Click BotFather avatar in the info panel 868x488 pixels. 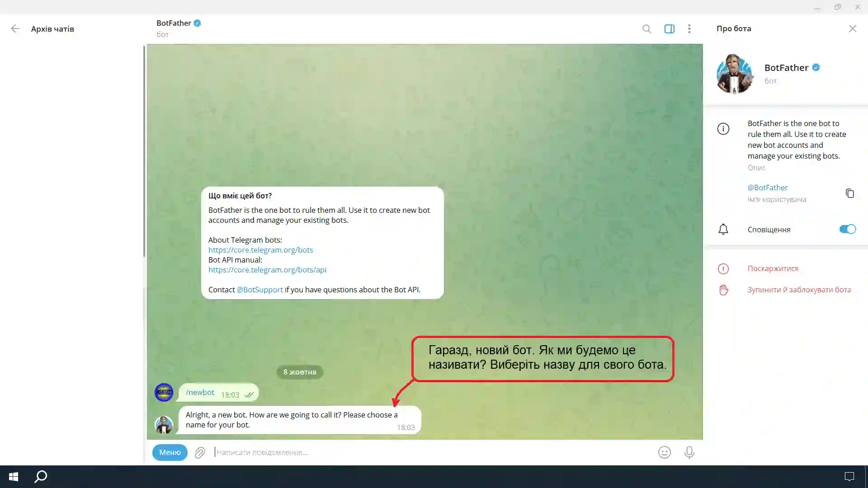point(734,74)
